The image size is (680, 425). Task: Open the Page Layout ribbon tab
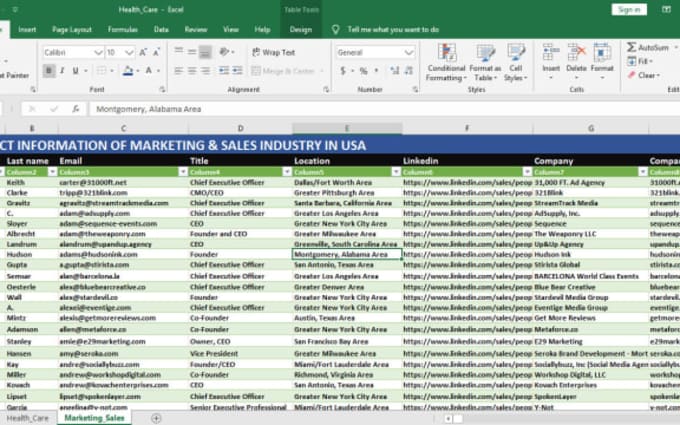pos(72,29)
